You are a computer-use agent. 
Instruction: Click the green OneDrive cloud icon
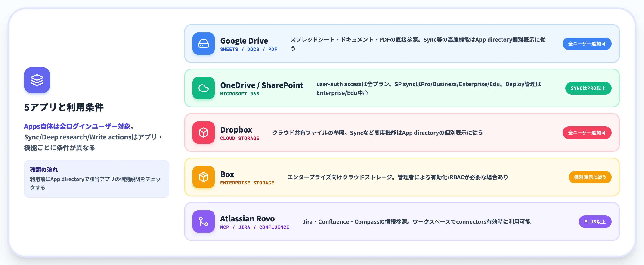204,88
